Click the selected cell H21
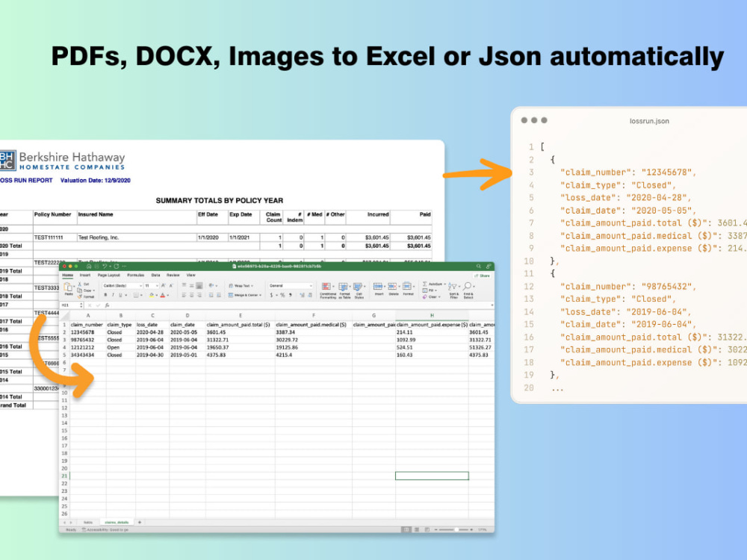The width and height of the screenshot is (747, 560). (432, 476)
